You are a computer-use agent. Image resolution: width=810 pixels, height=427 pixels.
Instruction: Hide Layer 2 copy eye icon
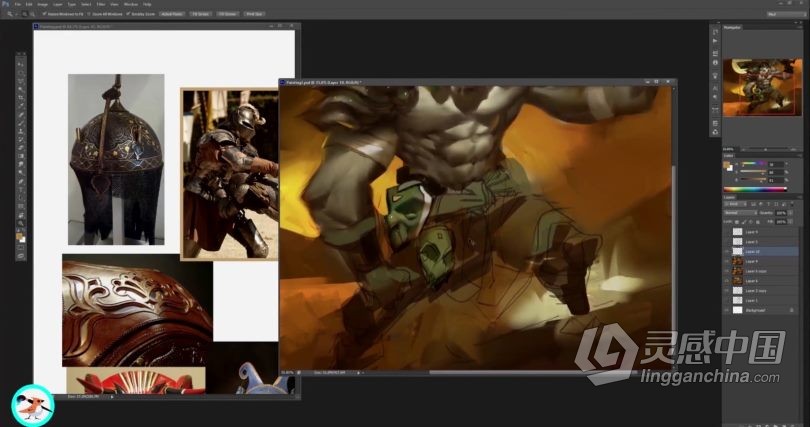pos(727,291)
